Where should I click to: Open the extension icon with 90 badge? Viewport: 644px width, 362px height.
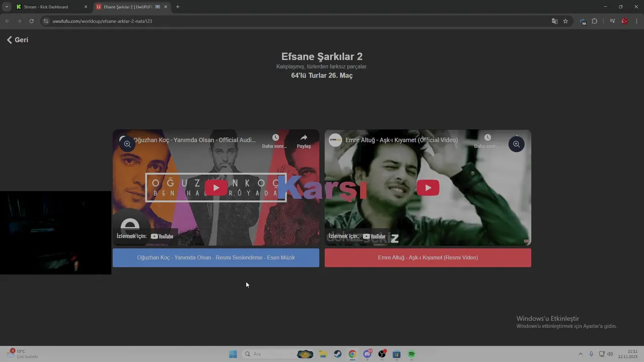click(583, 22)
